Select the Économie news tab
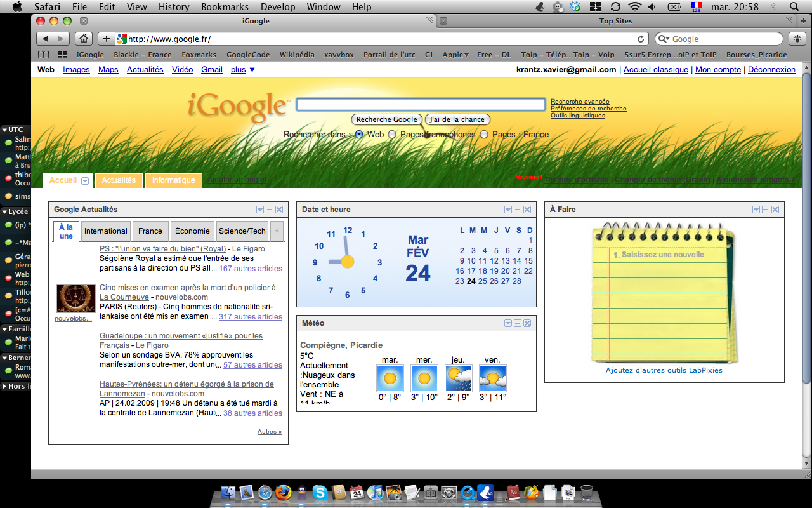This screenshot has width=812, height=508. 192,231
